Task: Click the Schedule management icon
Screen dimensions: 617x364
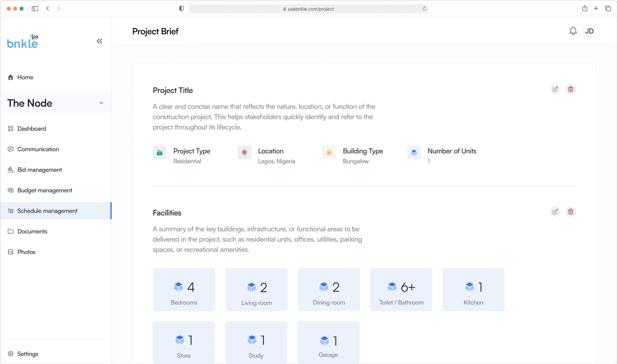Action: 11,211
